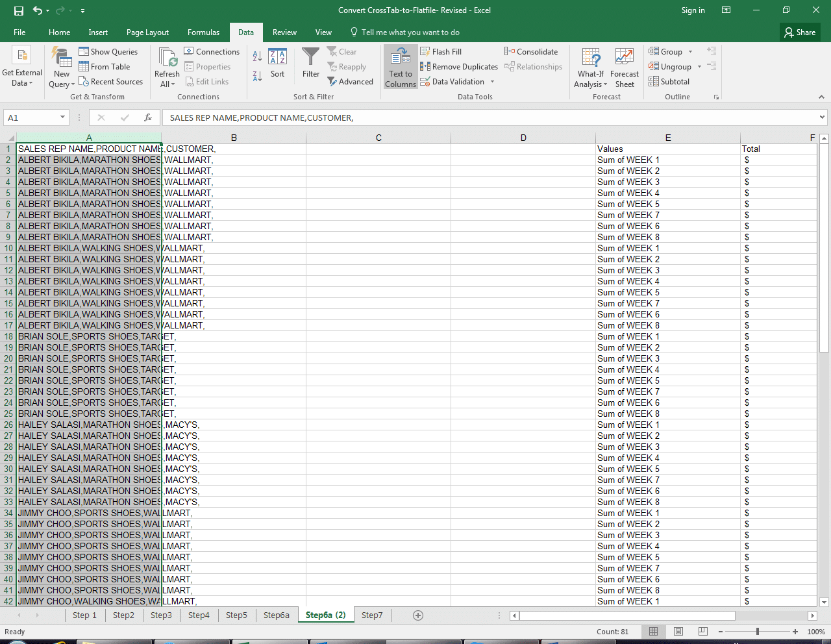Collapse the ribbon
This screenshot has width=831, height=644.
point(821,97)
